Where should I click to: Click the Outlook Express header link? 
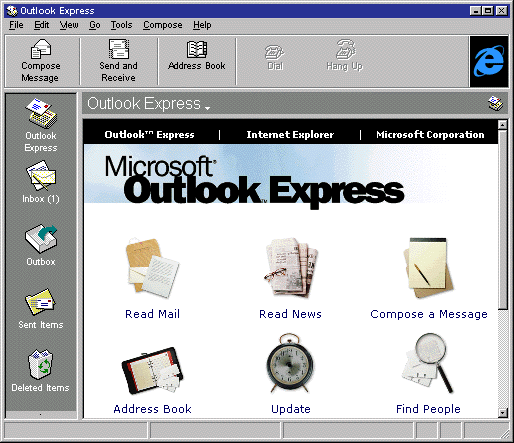[149, 135]
